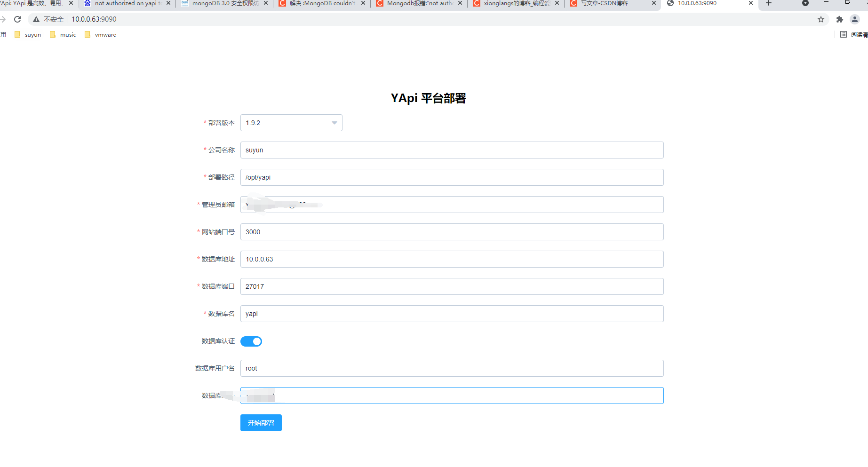
Task: Click the browser reload icon
Action: tap(17, 19)
